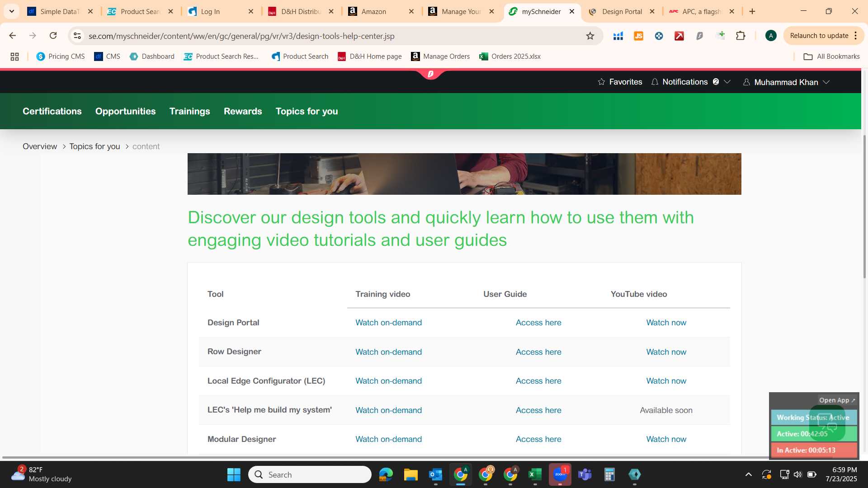868x488 pixels.
Task: Open the apps grid in bookmarks bar
Action: (x=14, y=56)
